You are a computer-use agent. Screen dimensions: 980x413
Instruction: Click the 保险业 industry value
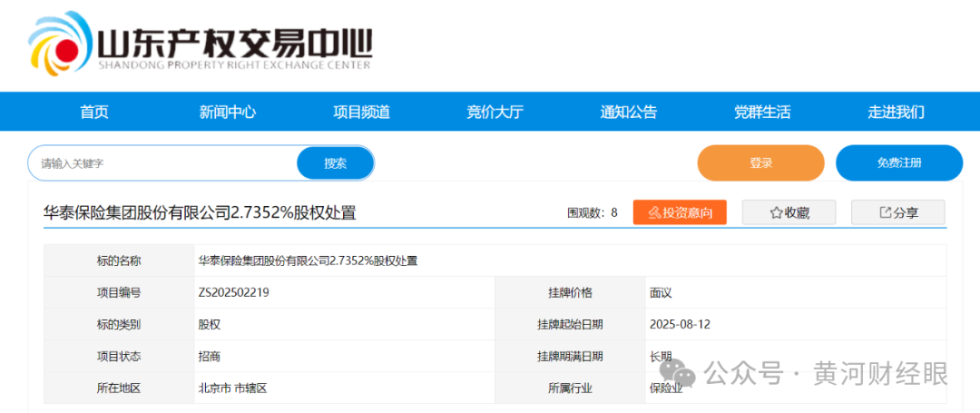[x=666, y=388]
